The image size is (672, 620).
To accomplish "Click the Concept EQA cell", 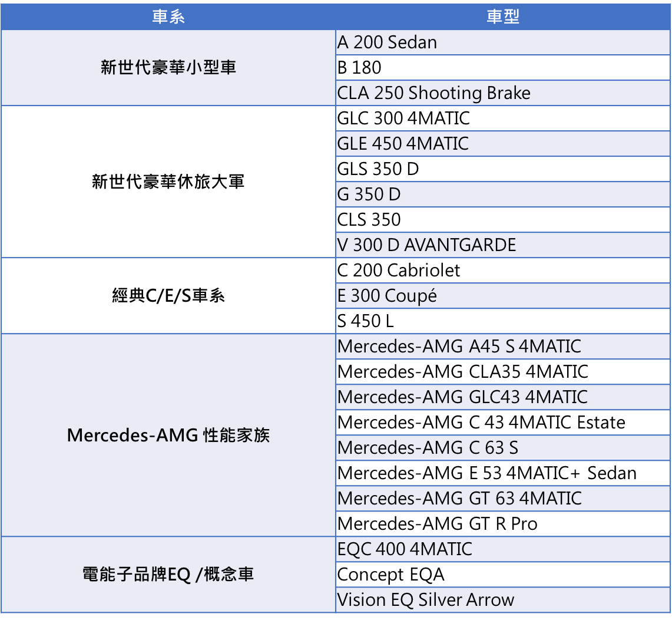I will [503, 574].
